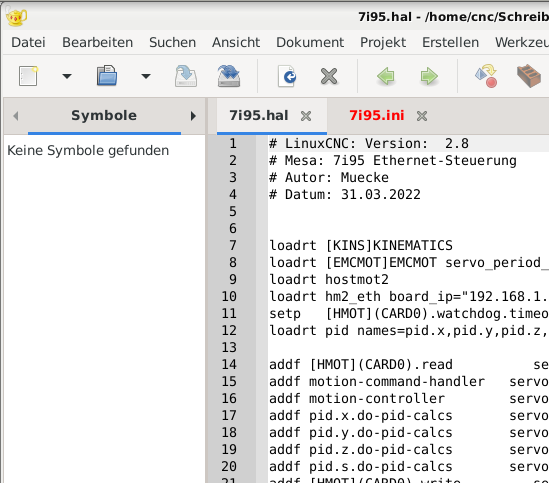Click 'addf pid.z.do-pid-calcs' line
Screen dimensions: 549x483
(361, 449)
